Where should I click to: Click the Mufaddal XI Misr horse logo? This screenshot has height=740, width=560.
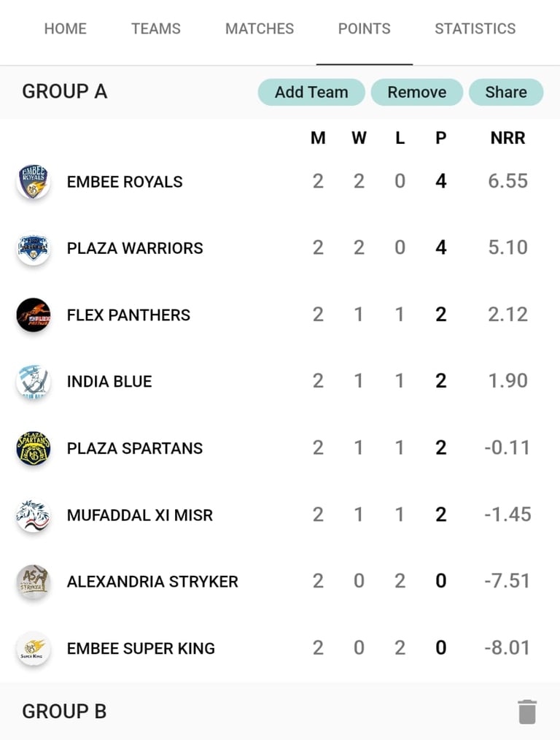(34, 515)
